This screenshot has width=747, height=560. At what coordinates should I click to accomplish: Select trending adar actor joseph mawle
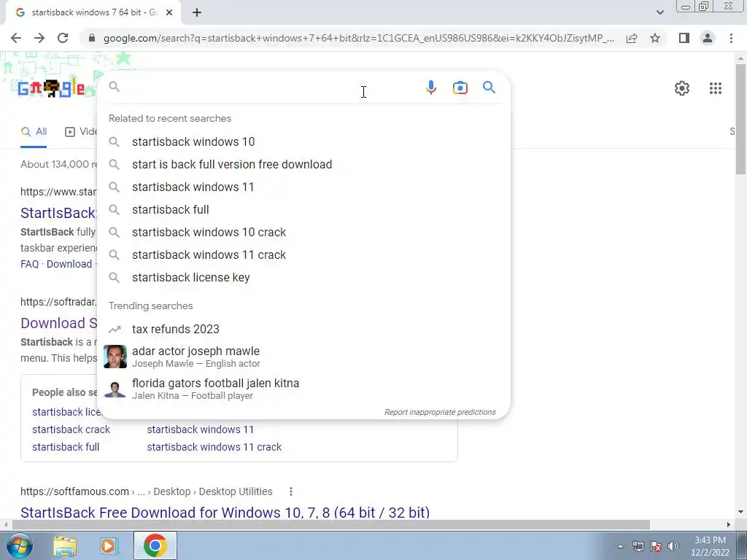pos(303,357)
